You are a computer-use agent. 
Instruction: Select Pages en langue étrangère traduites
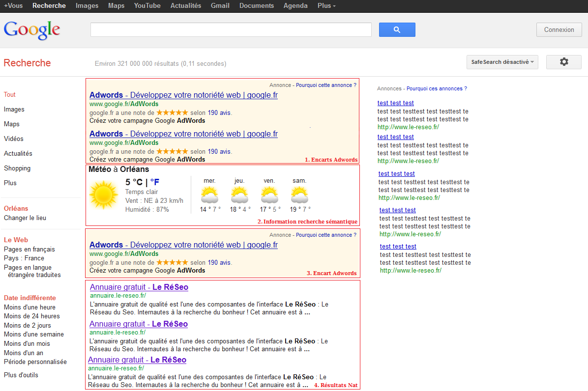(32, 271)
